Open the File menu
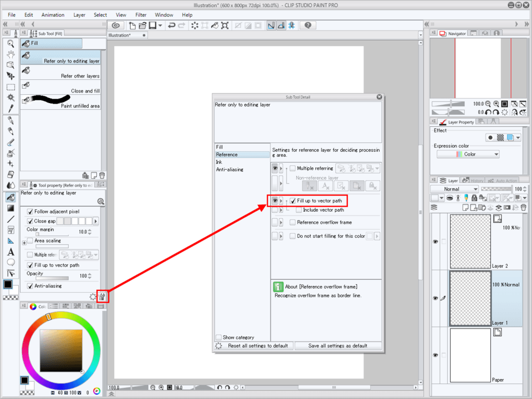The height and width of the screenshot is (399, 532). (x=12, y=15)
